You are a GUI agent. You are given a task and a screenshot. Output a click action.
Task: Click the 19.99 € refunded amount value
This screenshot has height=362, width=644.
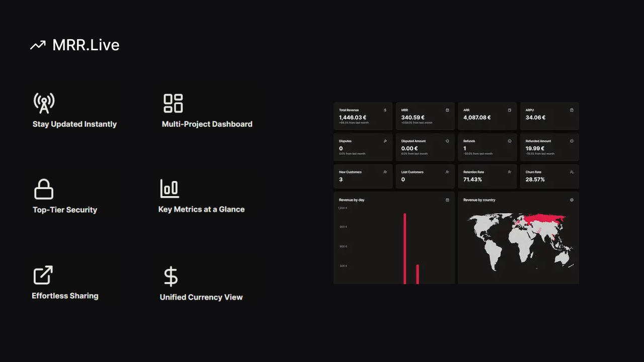(x=535, y=148)
